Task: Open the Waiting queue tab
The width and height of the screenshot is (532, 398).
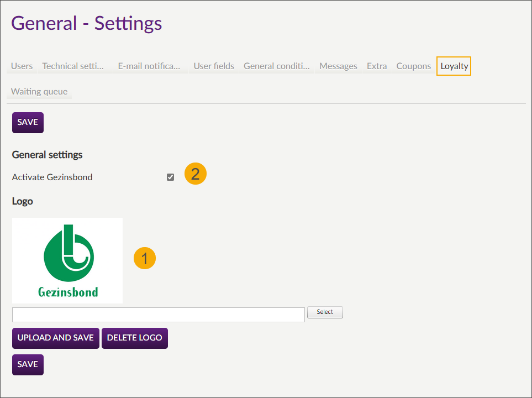Action: pyautogui.click(x=39, y=92)
